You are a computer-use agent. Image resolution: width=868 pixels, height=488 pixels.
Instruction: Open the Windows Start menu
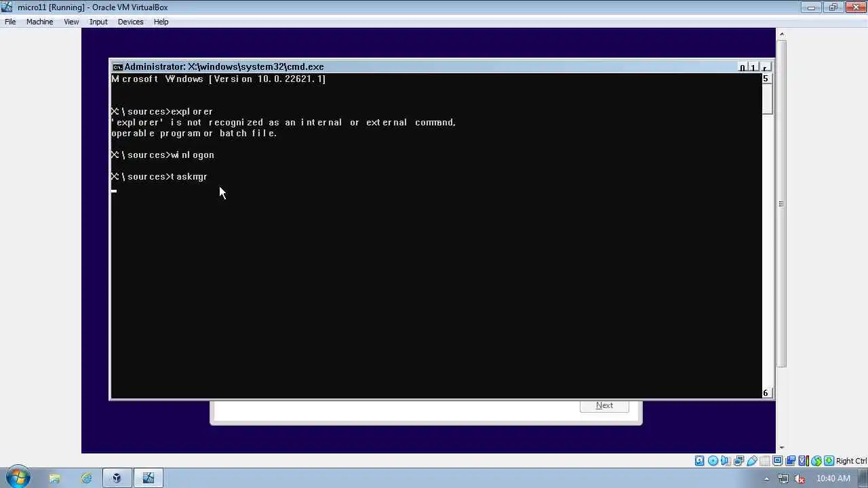pos(18,478)
